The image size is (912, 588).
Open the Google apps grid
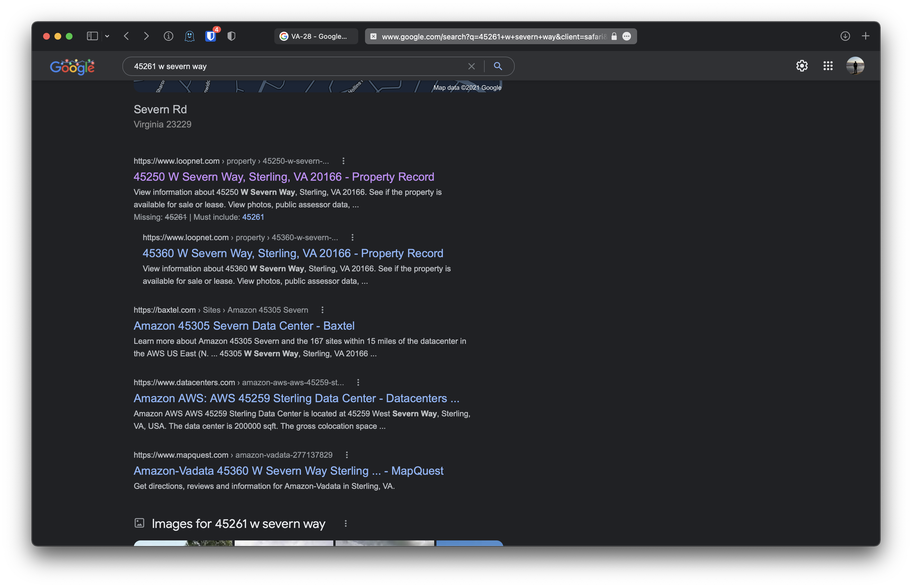(828, 66)
